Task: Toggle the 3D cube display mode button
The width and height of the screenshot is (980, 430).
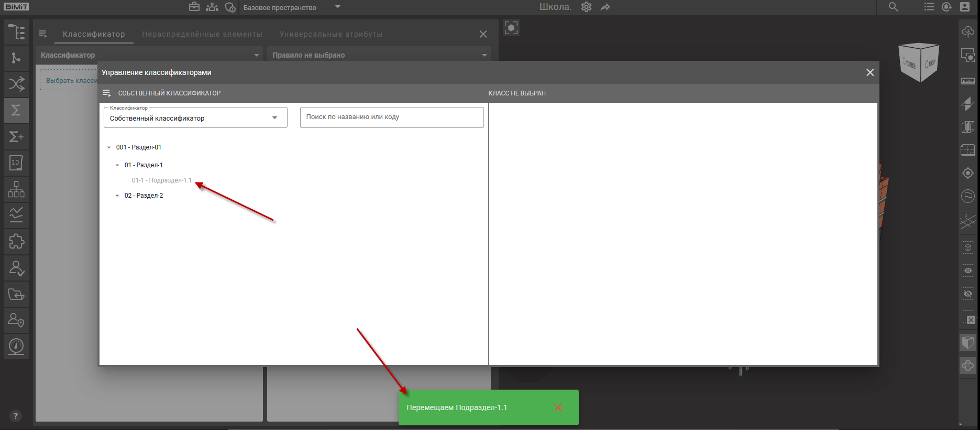Action: pyautogui.click(x=967, y=343)
